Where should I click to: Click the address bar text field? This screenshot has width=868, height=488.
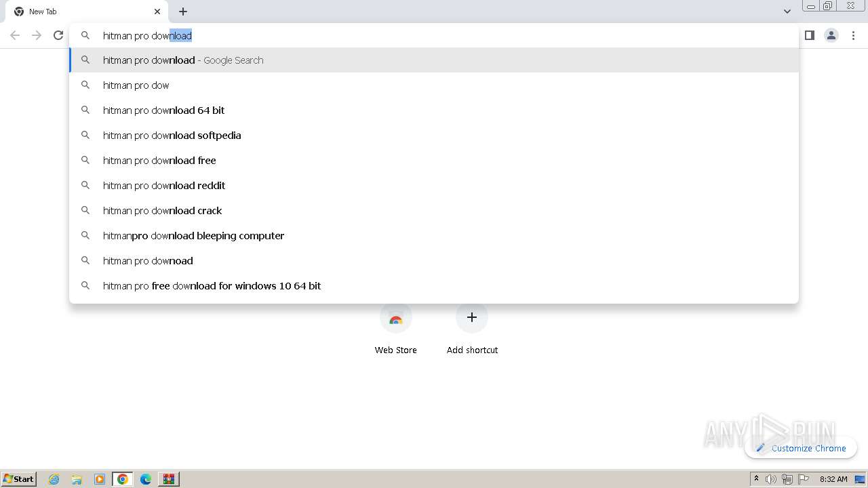pos(434,35)
